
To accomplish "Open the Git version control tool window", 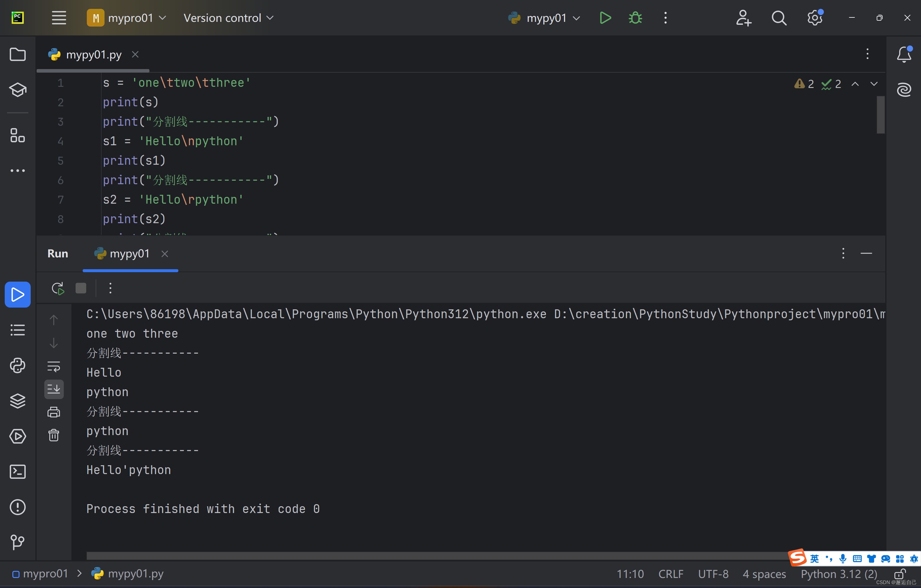I will click(18, 542).
